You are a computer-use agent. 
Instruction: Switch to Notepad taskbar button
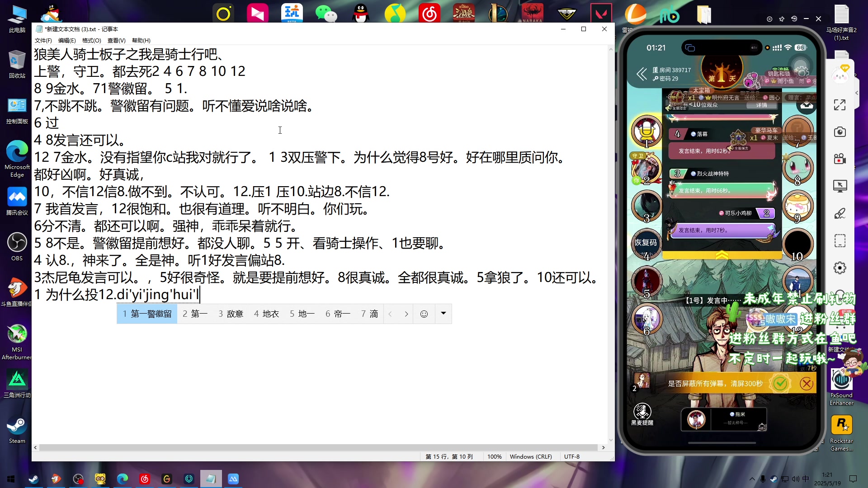coord(211,479)
